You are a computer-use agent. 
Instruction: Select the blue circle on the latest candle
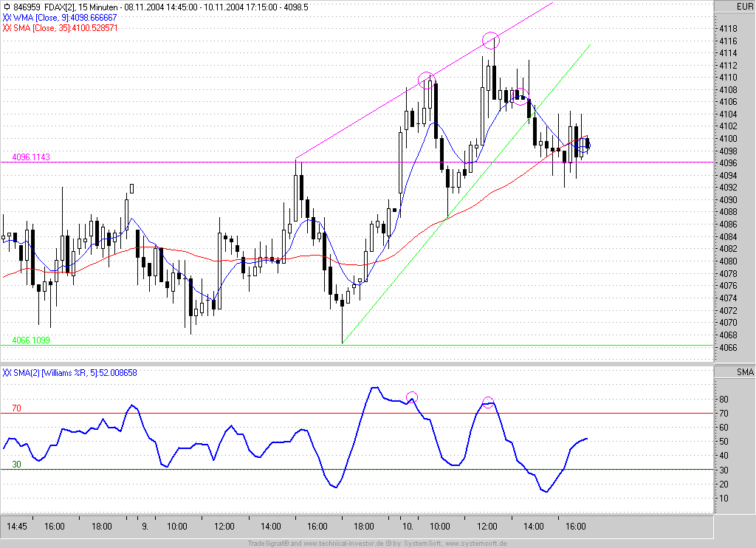point(583,144)
